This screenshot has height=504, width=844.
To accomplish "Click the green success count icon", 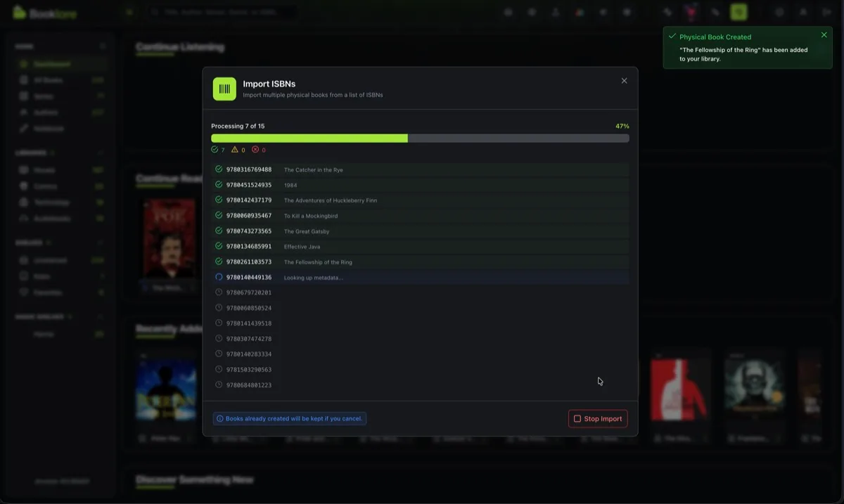I will 215,150.
